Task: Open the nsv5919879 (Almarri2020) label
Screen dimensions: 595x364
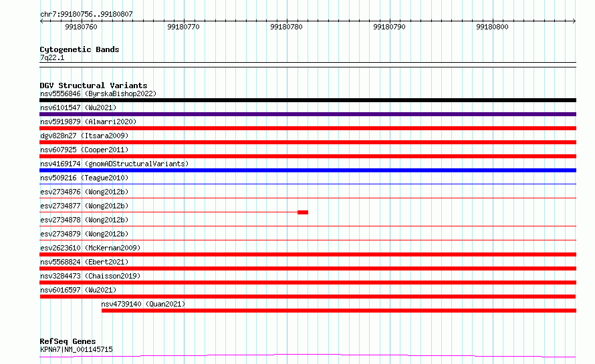Action: (x=88, y=122)
